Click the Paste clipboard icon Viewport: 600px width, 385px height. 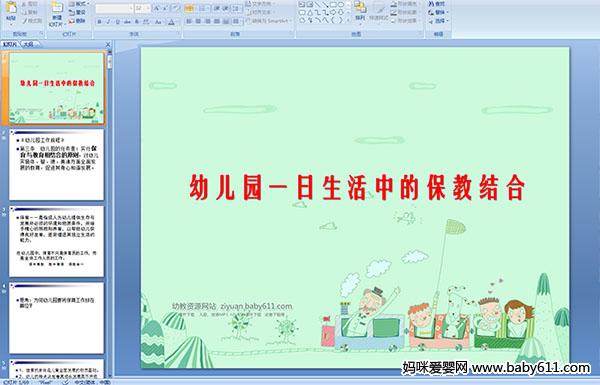[x=11, y=8]
